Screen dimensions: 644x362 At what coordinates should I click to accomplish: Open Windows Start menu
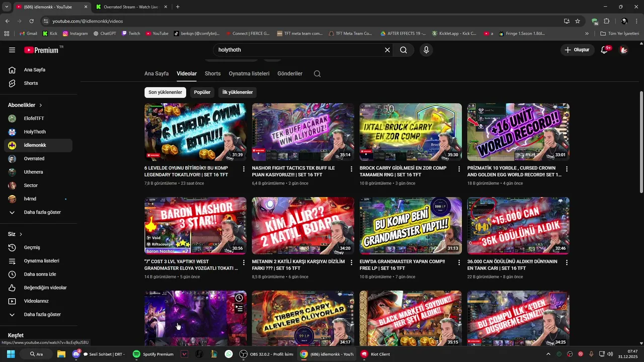coord(11,354)
